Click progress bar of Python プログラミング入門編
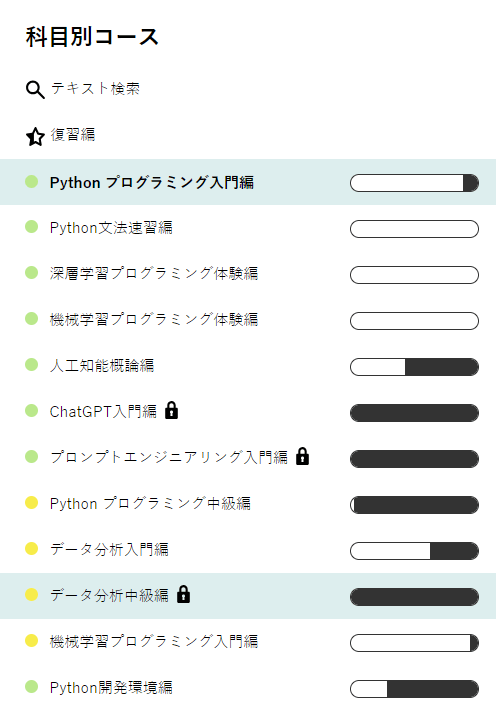496x701 pixels. 414,183
